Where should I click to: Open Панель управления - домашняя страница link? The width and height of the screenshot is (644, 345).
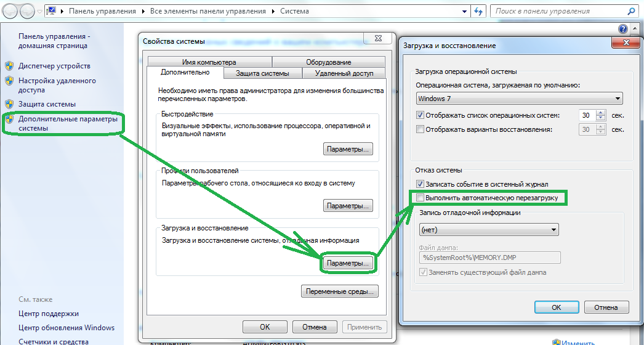point(54,41)
